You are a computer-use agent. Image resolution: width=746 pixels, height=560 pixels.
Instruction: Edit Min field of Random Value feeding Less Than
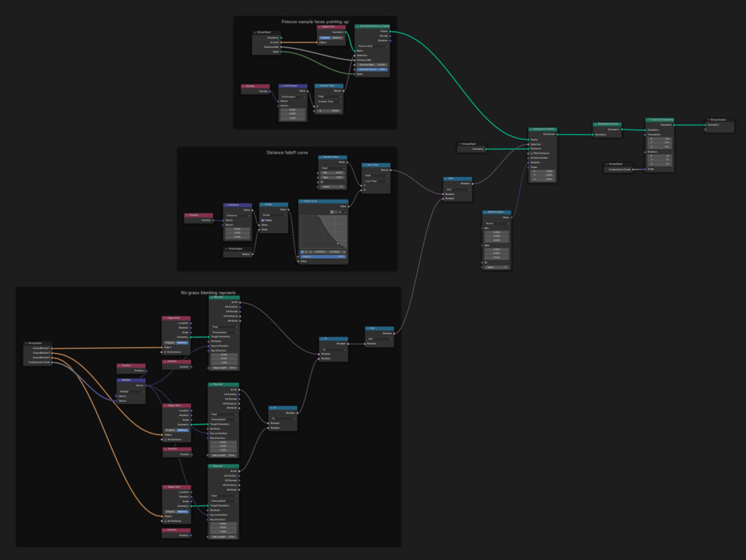click(332, 173)
